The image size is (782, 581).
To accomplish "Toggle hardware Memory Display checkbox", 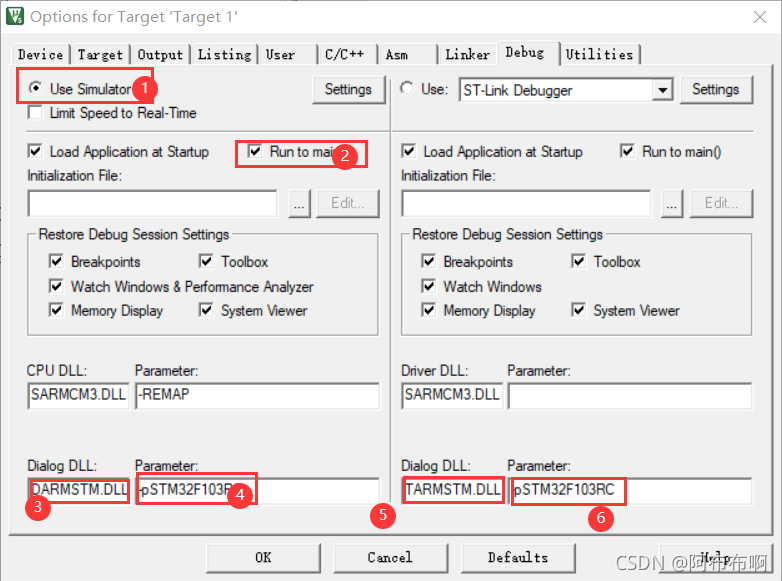I will point(428,310).
